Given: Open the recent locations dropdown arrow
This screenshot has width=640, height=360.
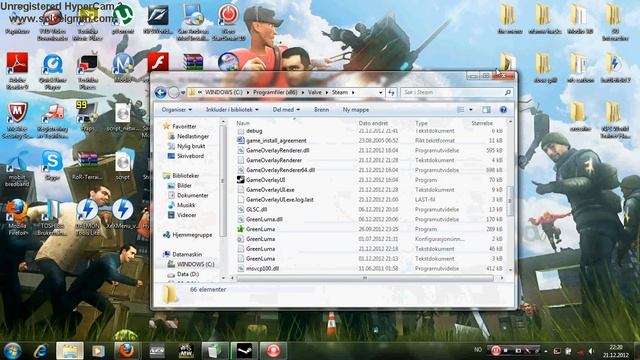Looking at the screenshot, I should 183,93.
